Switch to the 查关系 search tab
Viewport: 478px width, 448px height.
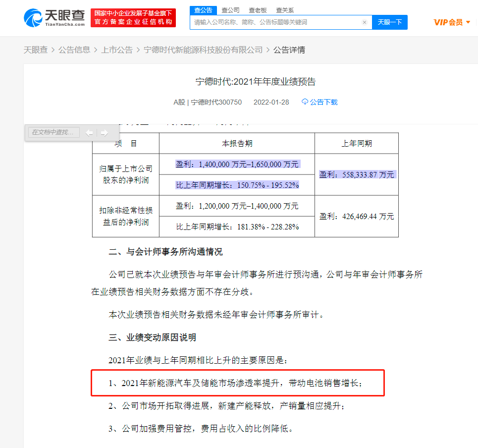tap(285, 10)
